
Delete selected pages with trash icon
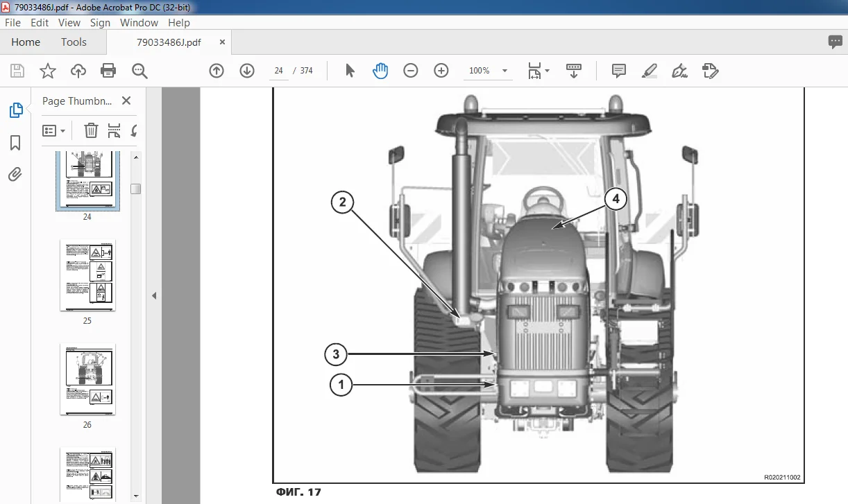click(91, 130)
